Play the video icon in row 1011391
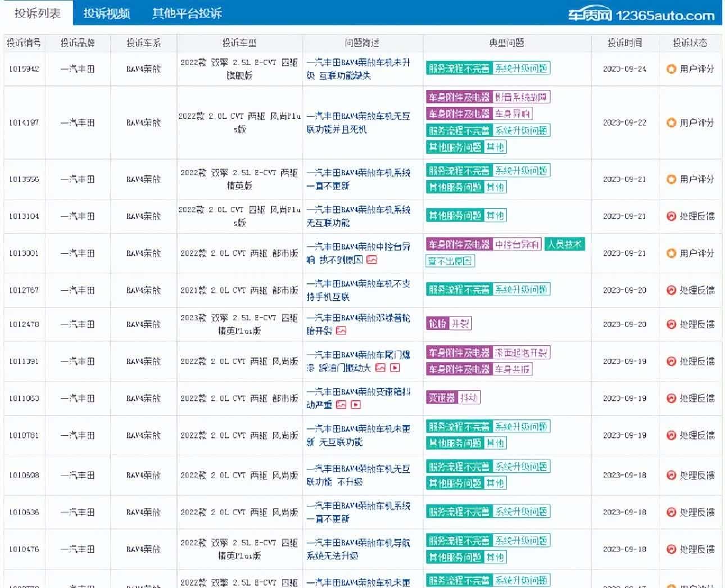The width and height of the screenshot is (725, 588). [x=395, y=368]
